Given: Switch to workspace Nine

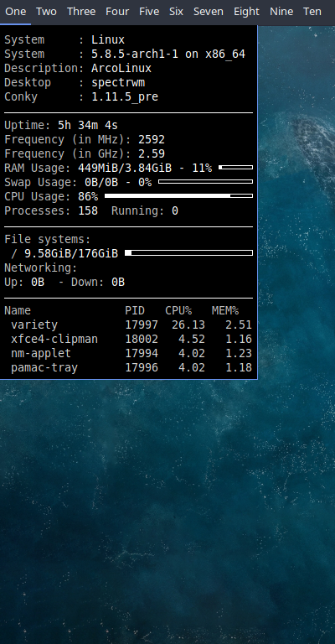Looking at the screenshot, I should coord(281,12).
